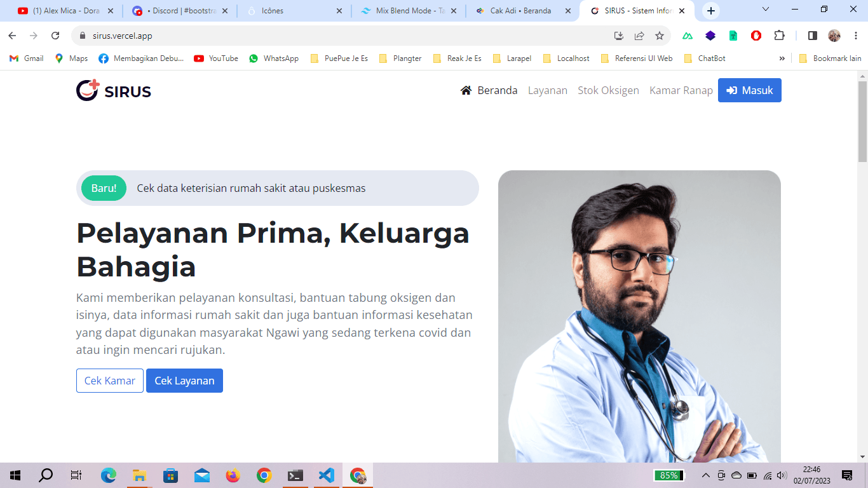Viewport: 868px width, 488px height.
Task: Open the 22:46 clock and calendar
Action: point(811,475)
